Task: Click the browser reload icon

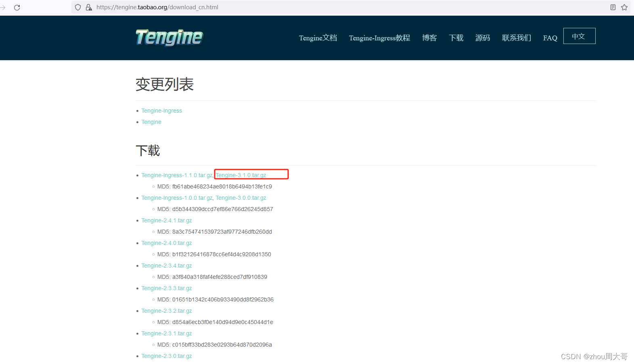Action: pyautogui.click(x=17, y=7)
